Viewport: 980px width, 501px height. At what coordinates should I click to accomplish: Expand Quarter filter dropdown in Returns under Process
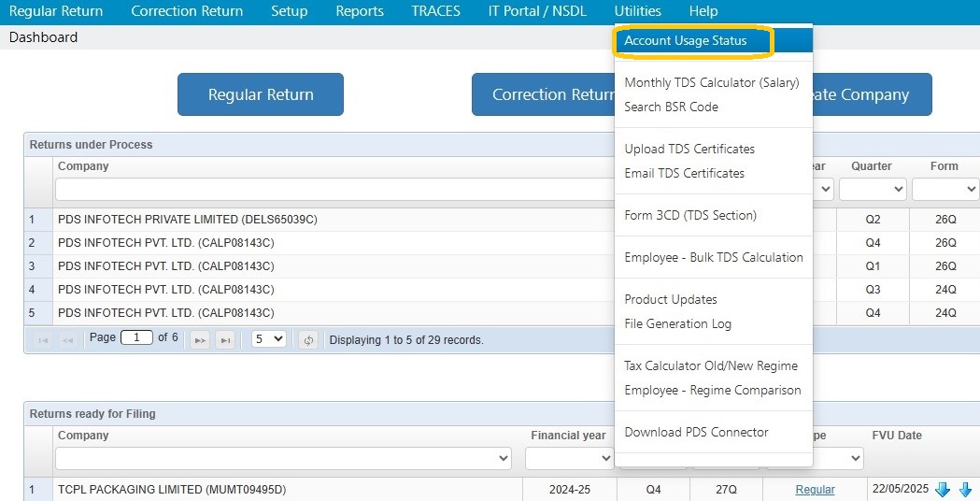click(873, 189)
